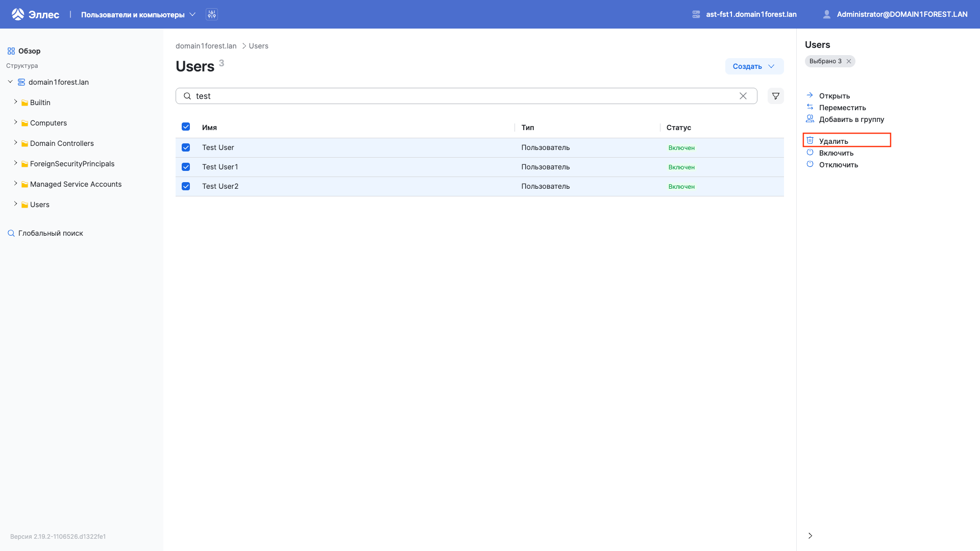This screenshot has width=980, height=551.
Task: Open Обзор via the grid icon
Action: coord(11,51)
